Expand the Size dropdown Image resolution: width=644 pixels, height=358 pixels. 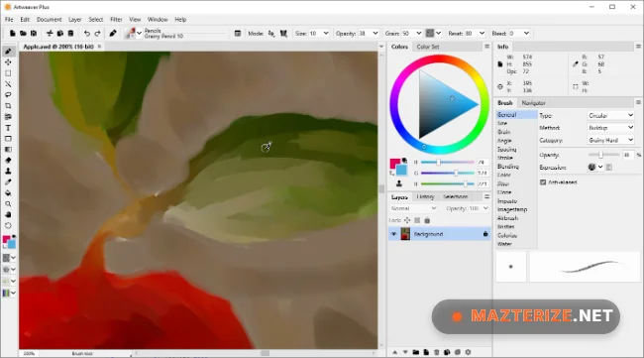pos(326,34)
